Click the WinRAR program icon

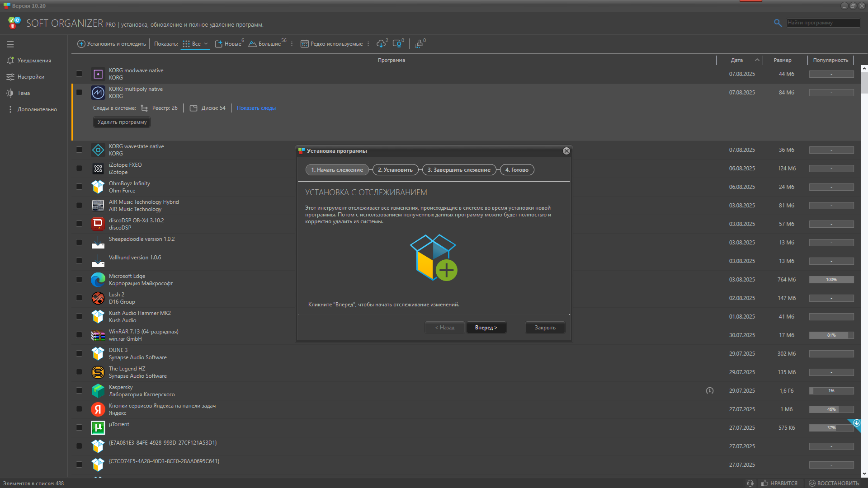click(x=98, y=335)
